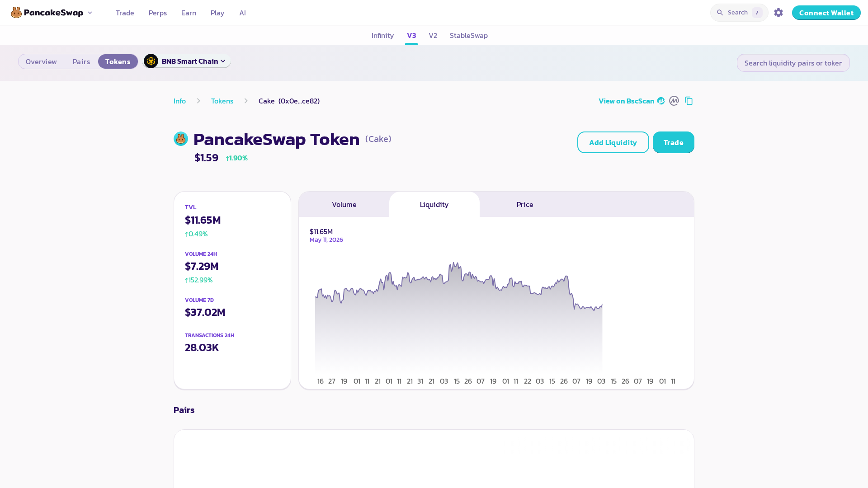868x488 pixels.
Task: Show the Price chart tab
Action: click(x=525, y=204)
